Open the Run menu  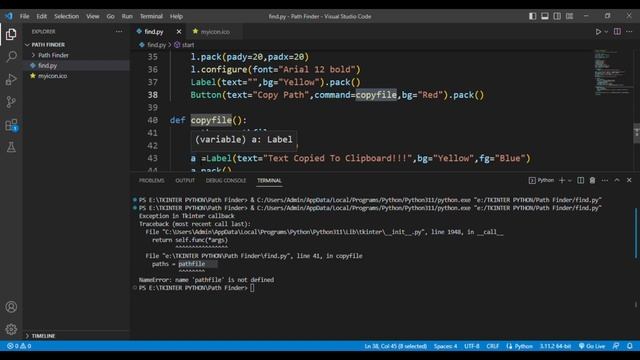127,16
